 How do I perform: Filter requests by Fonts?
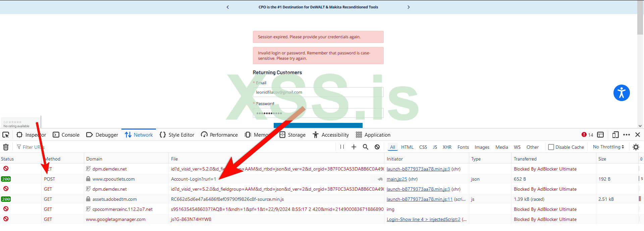tap(463, 147)
